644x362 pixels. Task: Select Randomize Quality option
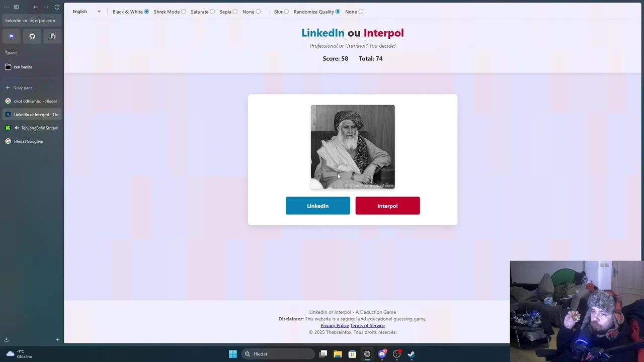pyautogui.click(x=338, y=12)
